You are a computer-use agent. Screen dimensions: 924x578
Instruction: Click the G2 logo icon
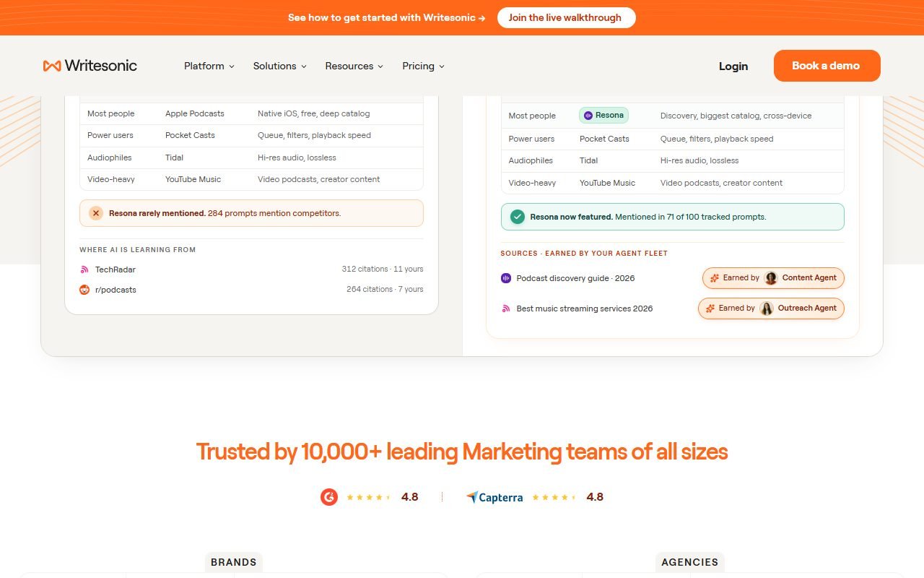[x=329, y=497]
